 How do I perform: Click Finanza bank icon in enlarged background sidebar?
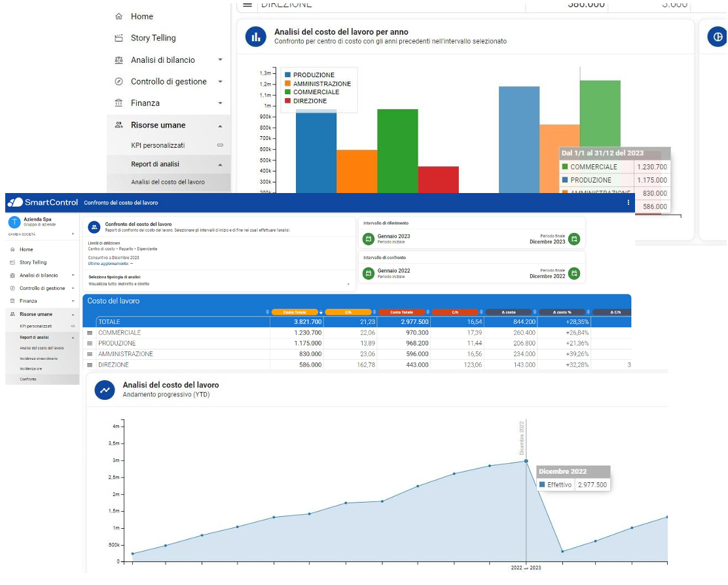(x=119, y=103)
